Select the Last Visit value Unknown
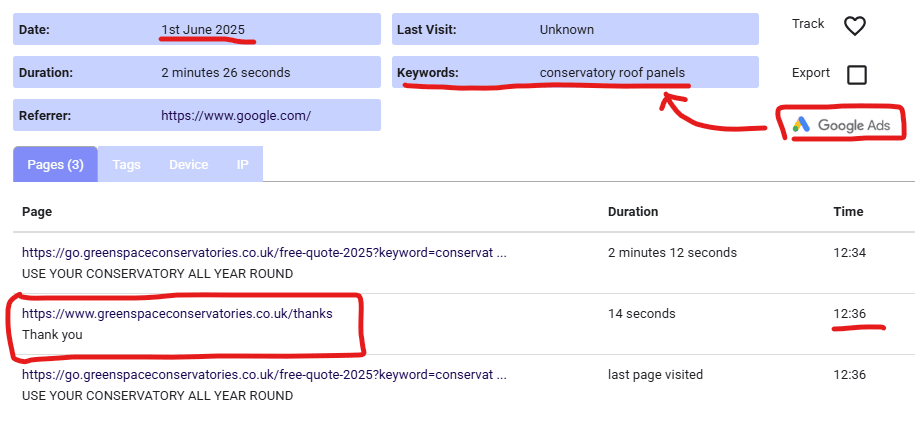Screen dimensions: 918x438 tap(567, 30)
